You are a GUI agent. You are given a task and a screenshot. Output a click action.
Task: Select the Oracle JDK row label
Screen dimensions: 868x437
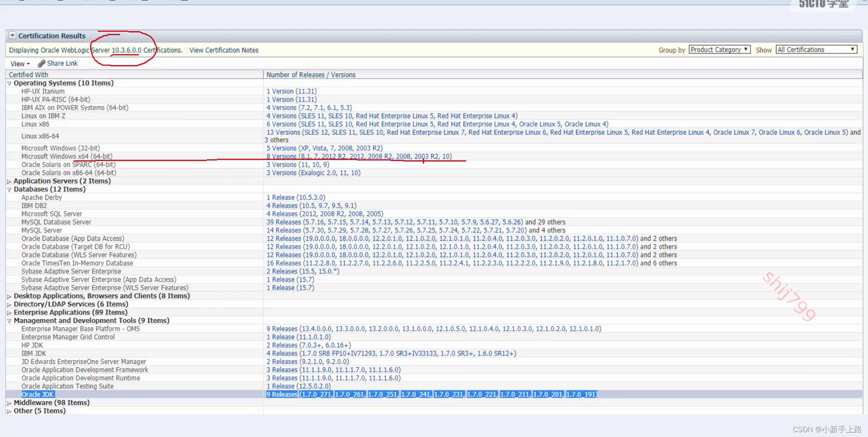(38, 394)
